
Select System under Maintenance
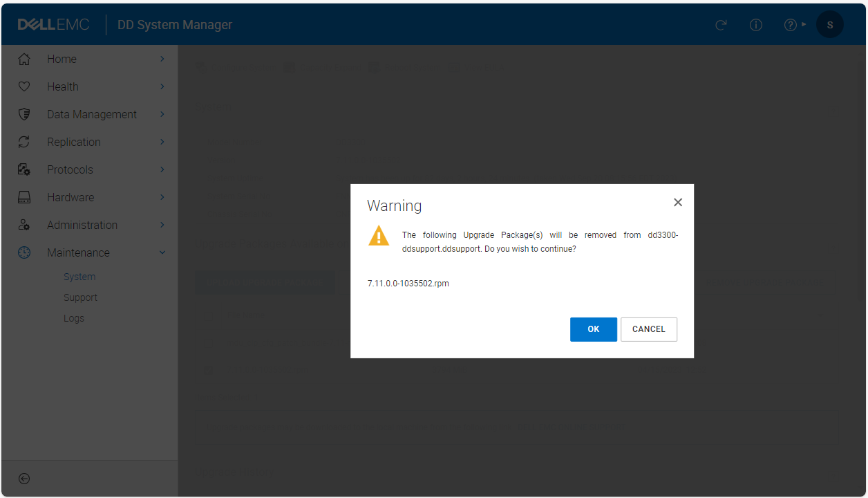click(79, 276)
